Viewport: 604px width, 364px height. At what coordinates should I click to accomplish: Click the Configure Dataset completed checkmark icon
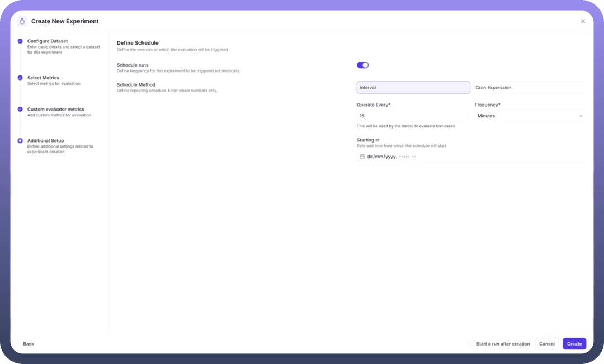coord(20,41)
